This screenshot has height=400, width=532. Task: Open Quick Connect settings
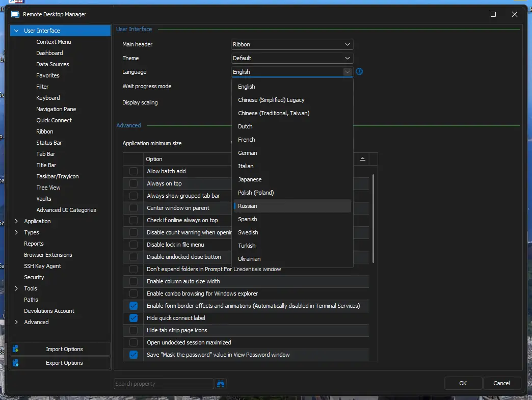tap(54, 120)
